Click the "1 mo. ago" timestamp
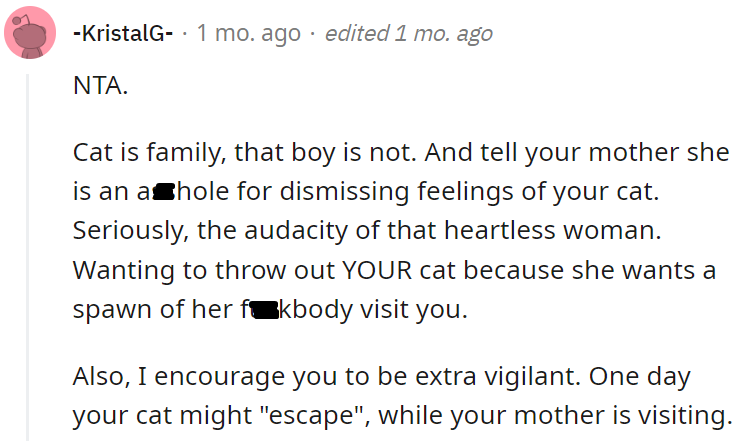The width and height of the screenshot is (735, 441). 248,33
